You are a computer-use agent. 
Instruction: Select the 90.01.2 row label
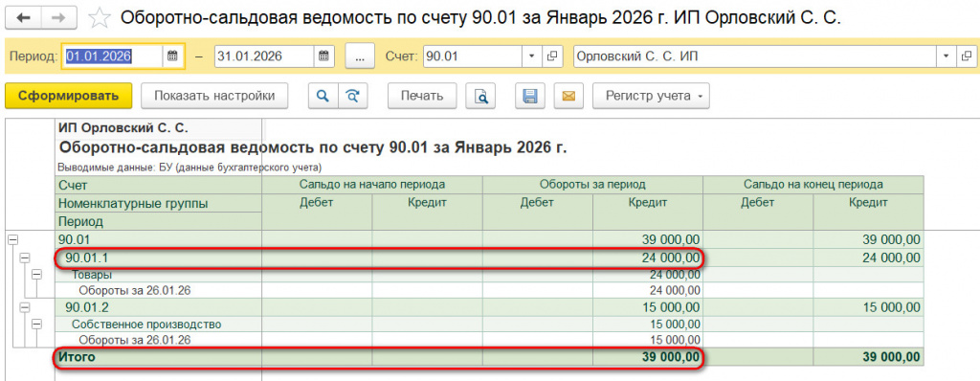pyautogui.click(x=87, y=307)
